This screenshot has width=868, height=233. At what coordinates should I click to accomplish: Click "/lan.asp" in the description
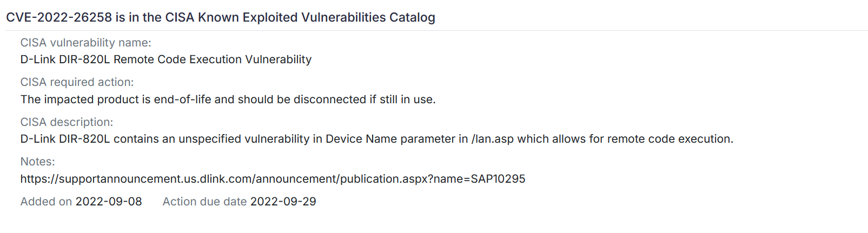(x=493, y=139)
